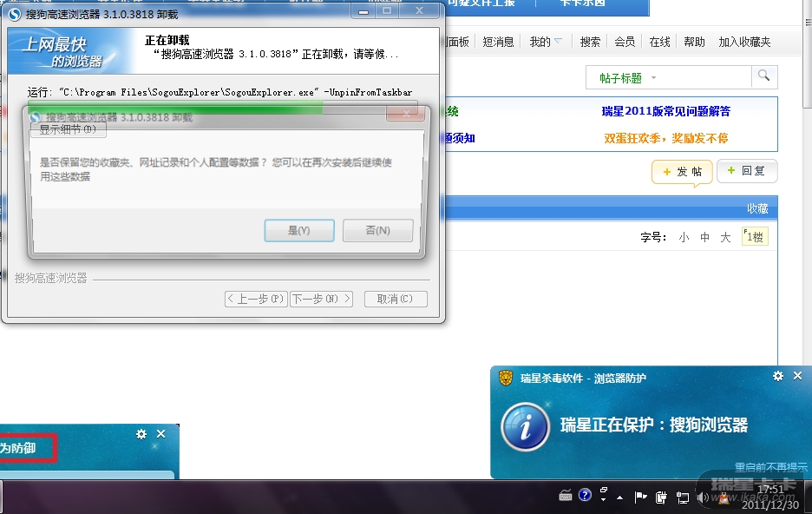Open settings gear in Rising browser protection popup

(778, 376)
